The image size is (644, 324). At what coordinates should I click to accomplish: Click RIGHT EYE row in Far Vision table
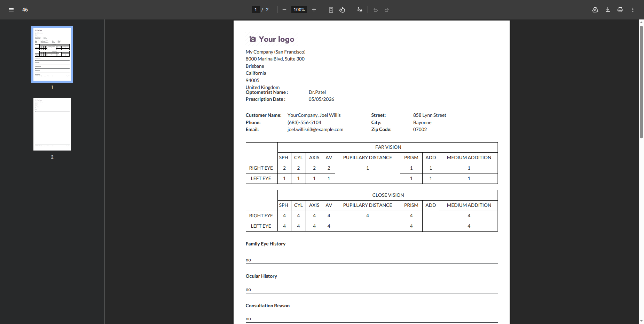pyautogui.click(x=371, y=168)
